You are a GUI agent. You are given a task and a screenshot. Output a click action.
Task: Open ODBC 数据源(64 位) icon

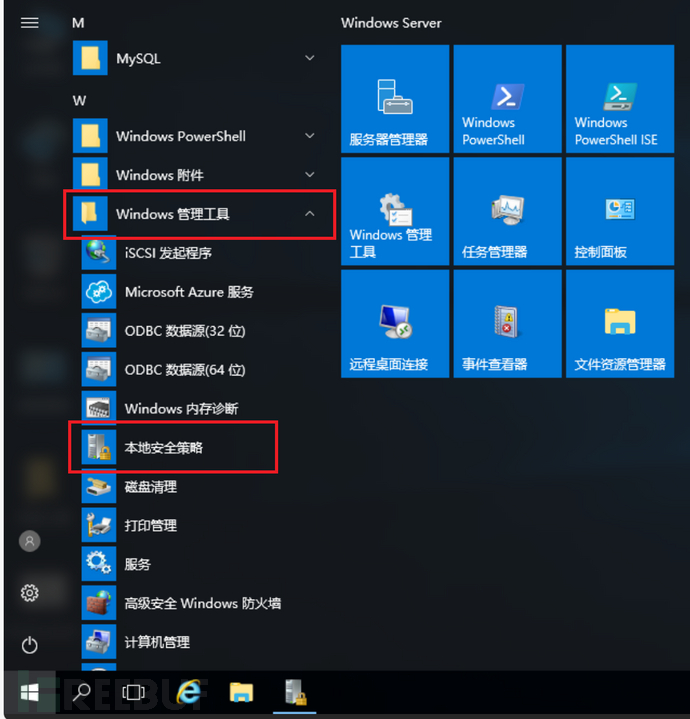(99, 370)
